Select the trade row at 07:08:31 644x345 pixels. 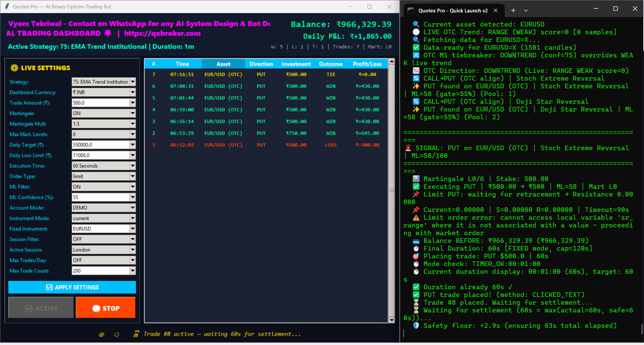tap(266, 86)
